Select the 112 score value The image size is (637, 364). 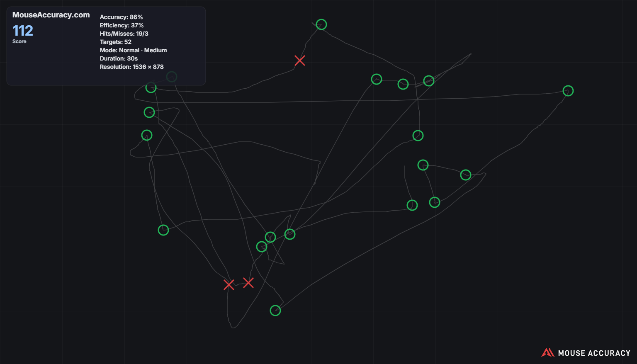(x=23, y=31)
